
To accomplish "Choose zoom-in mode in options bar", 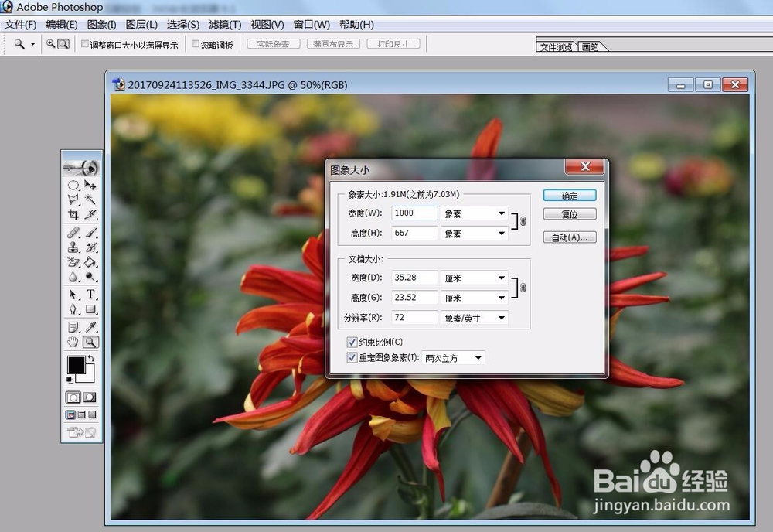I will click(50, 44).
